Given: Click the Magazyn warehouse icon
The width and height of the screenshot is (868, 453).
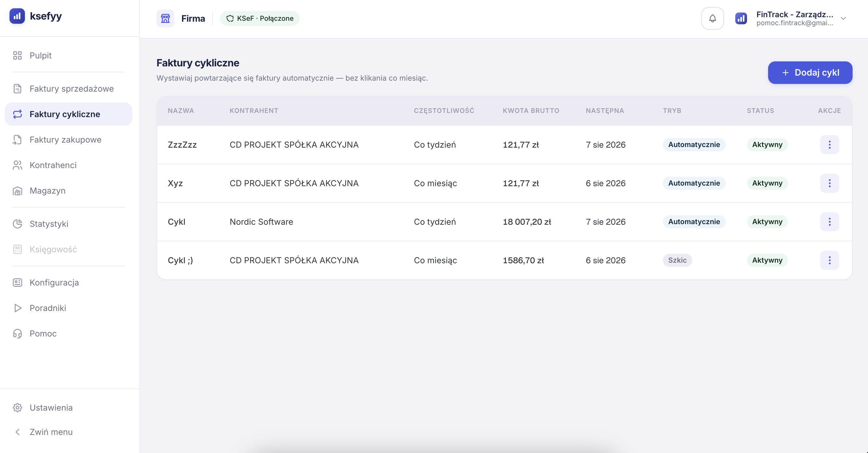Looking at the screenshot, I should coord(17,191).
